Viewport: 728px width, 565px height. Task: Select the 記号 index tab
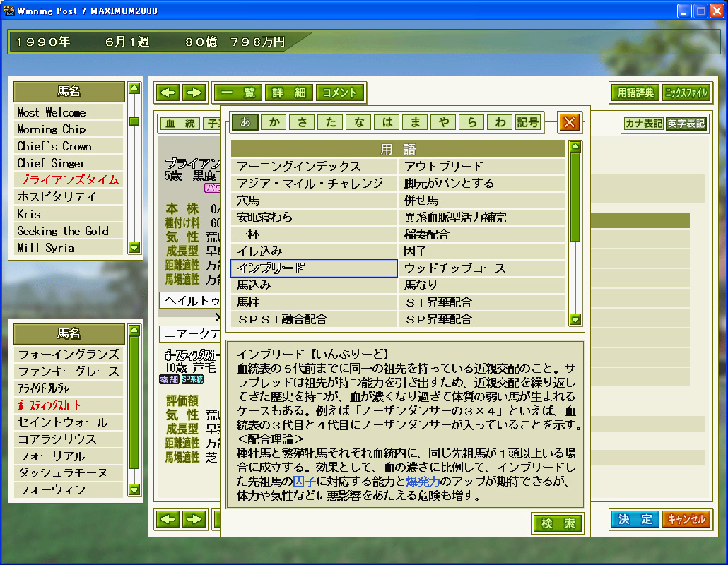tap(527, 122)
